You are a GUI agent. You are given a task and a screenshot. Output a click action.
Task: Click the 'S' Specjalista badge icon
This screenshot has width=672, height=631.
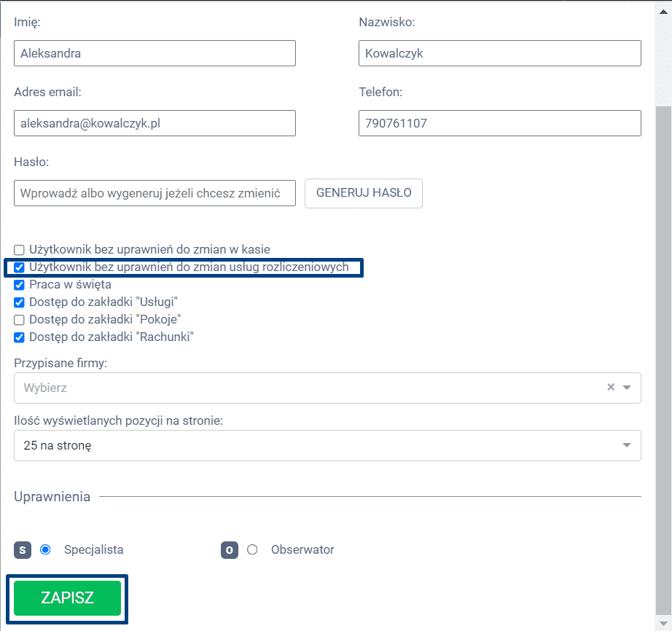coord(23,550)
